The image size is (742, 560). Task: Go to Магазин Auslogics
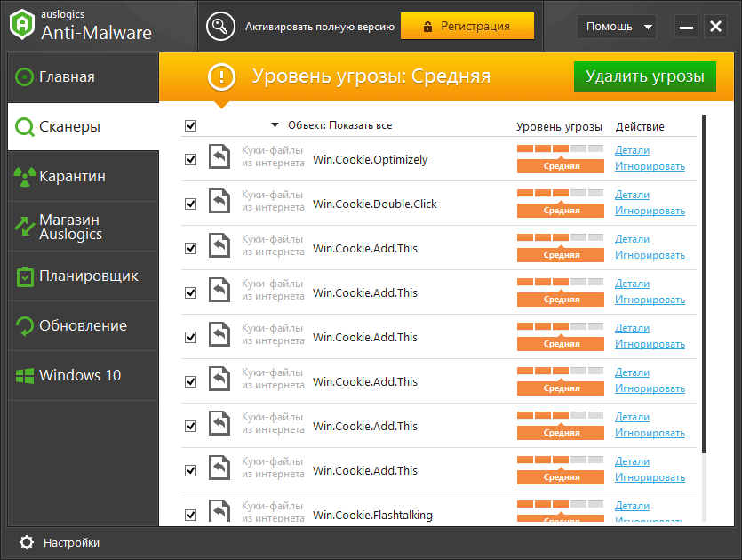(x=84, y=227)
